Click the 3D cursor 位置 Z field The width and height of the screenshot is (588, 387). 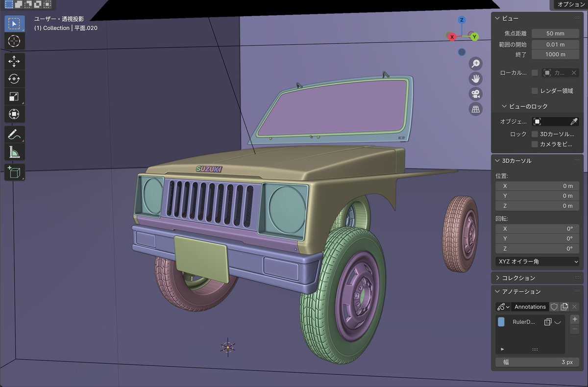pyautogui.click(x=538, y=206)
